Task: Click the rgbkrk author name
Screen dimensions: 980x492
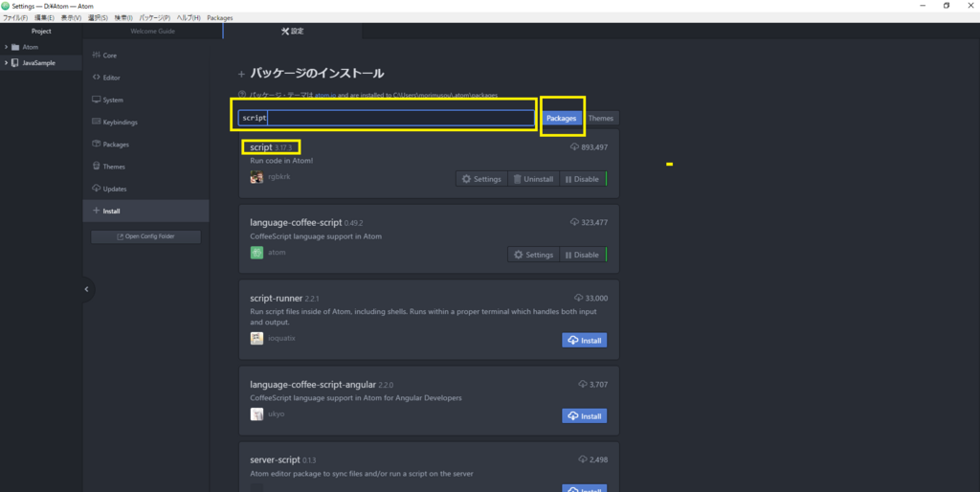Action: (x=278, y=177)
